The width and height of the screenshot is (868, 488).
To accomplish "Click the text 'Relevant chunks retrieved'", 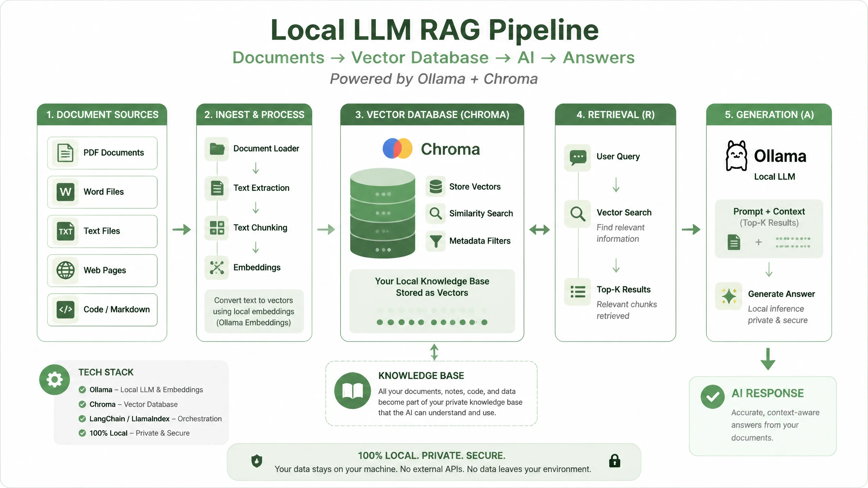I will coord(627,310).
